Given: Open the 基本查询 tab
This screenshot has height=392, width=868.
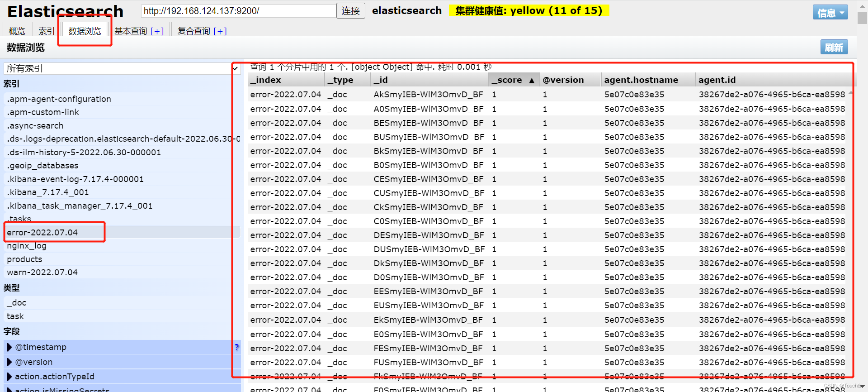Looking at the screenshot, I should (131, 31).
